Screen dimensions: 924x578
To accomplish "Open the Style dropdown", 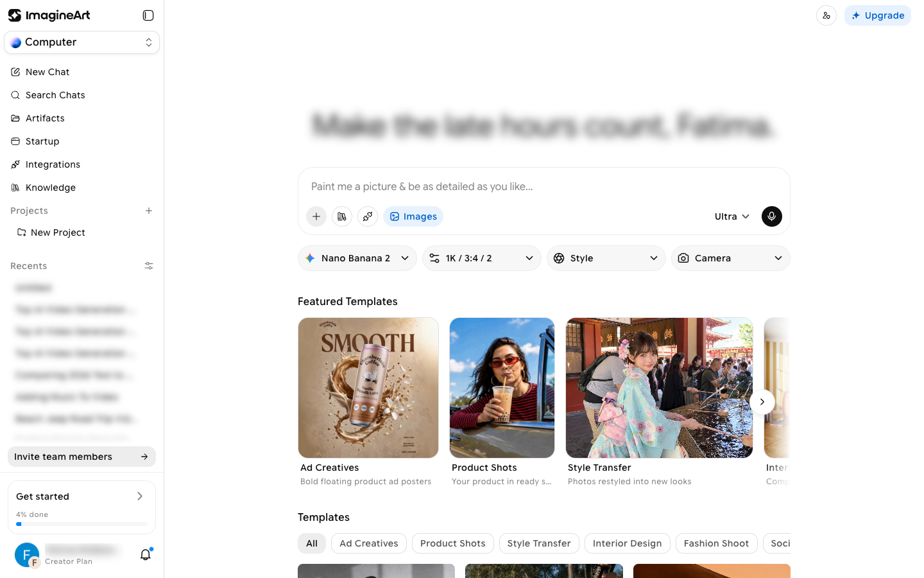I will (x=606, y=258).
